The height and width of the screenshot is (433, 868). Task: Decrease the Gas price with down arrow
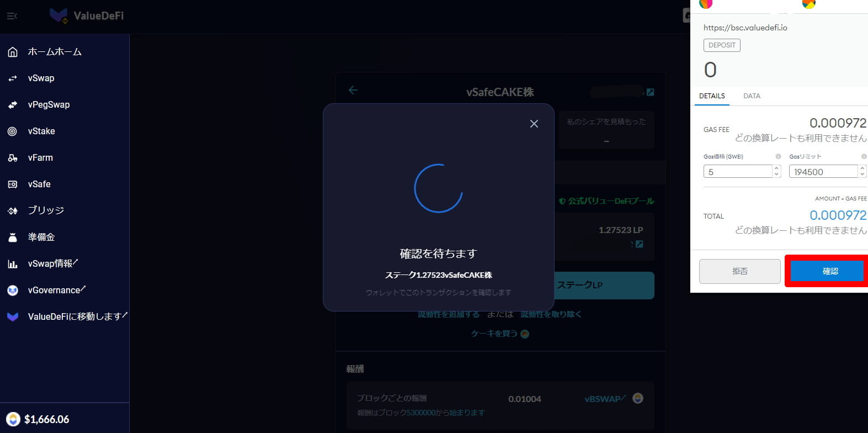(777, 175)
